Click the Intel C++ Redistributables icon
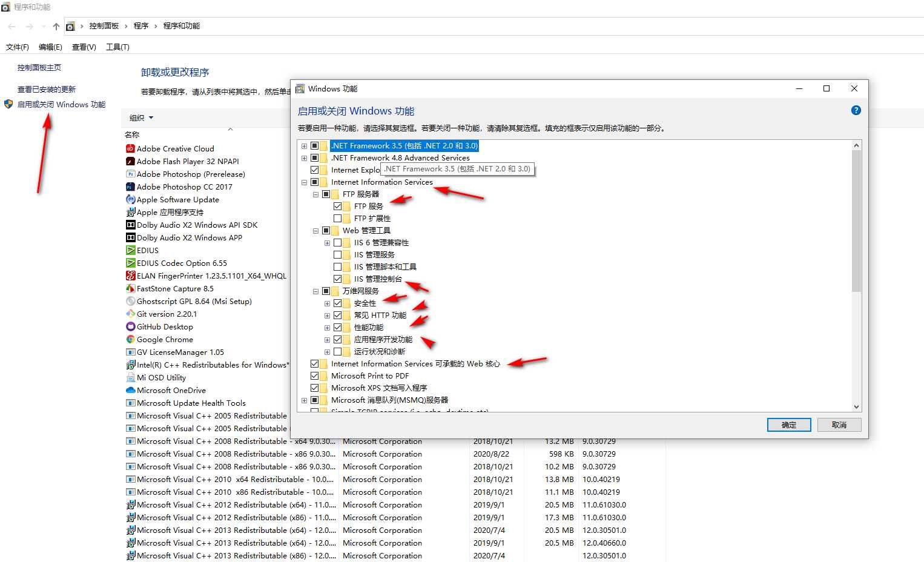This screenshot has width=924, height=562. 130,365
